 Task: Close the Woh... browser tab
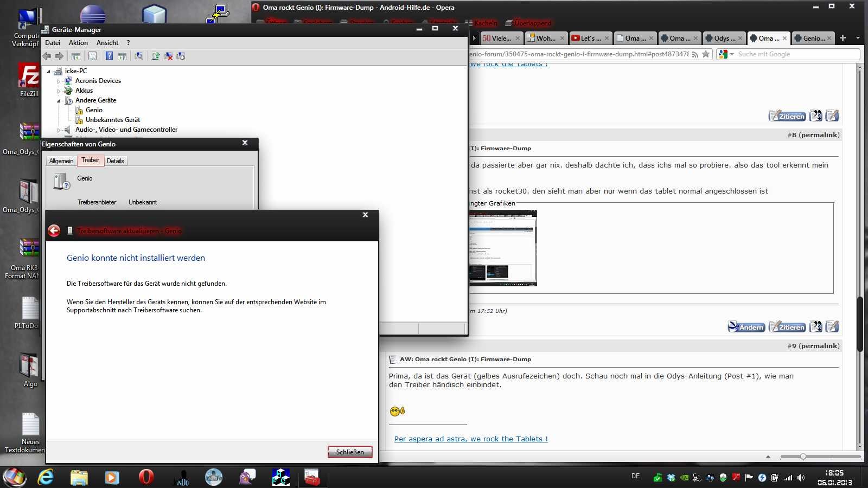pos(562,38)
